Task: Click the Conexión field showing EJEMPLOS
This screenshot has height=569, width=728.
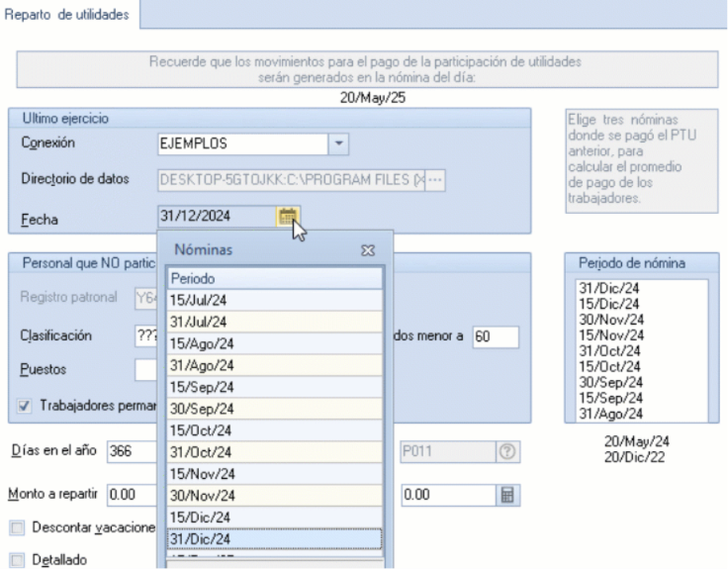Action: tap(242, 143)
